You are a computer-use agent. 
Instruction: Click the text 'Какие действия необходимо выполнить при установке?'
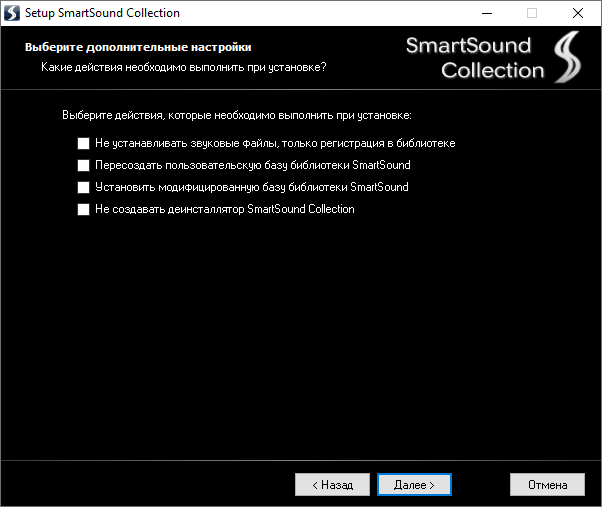[184, 67]
